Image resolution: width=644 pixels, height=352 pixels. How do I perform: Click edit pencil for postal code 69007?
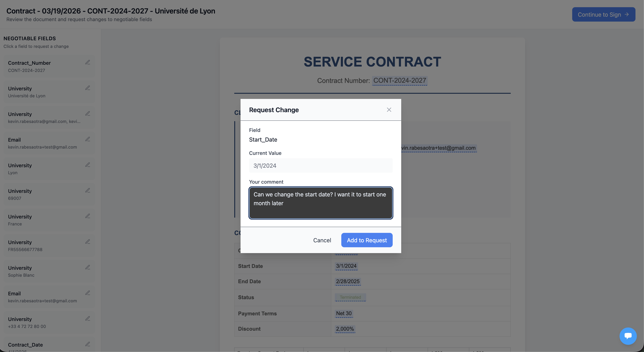[88, 190]
